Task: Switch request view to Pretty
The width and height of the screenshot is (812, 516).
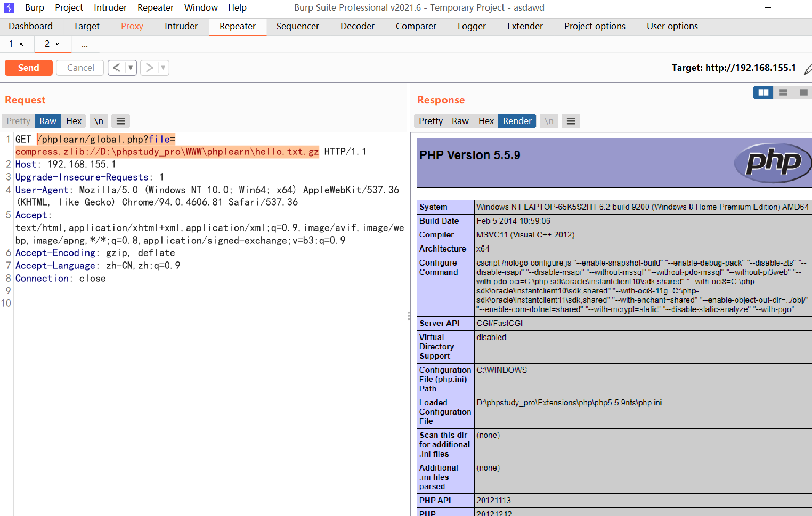Action: (x=19, y=121)
